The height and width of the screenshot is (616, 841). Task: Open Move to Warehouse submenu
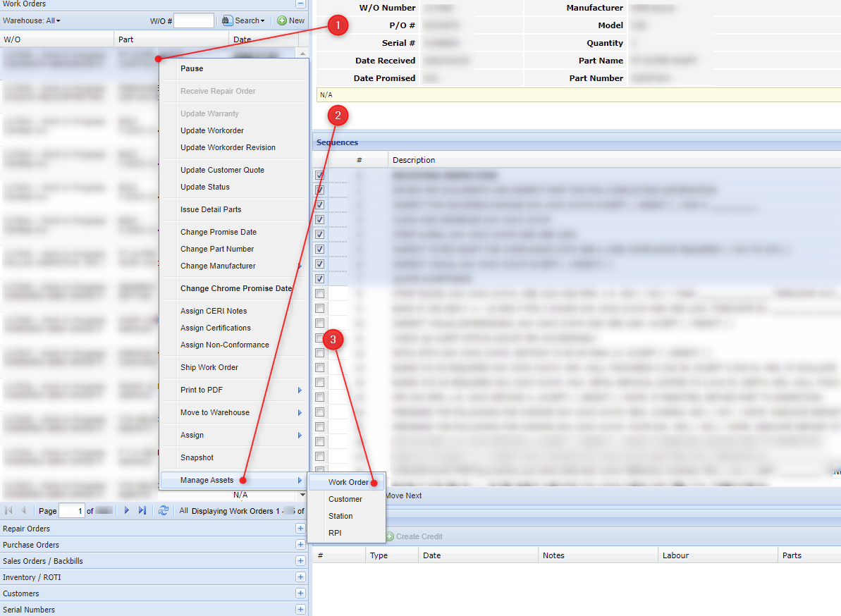(x=234, y=412)
